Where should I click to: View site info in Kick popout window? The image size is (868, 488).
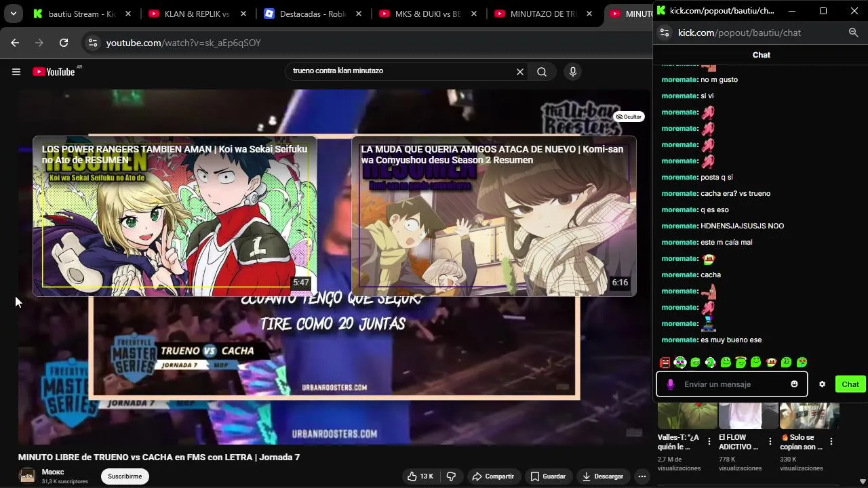coord(665,33)
